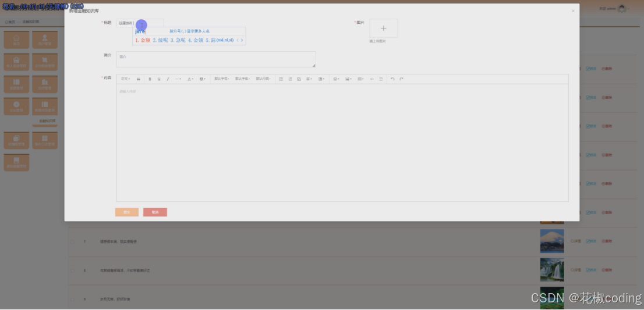Open the text alignment dropdown
The width and height of the screenshot is (644, 310).
tap(309, 79)
